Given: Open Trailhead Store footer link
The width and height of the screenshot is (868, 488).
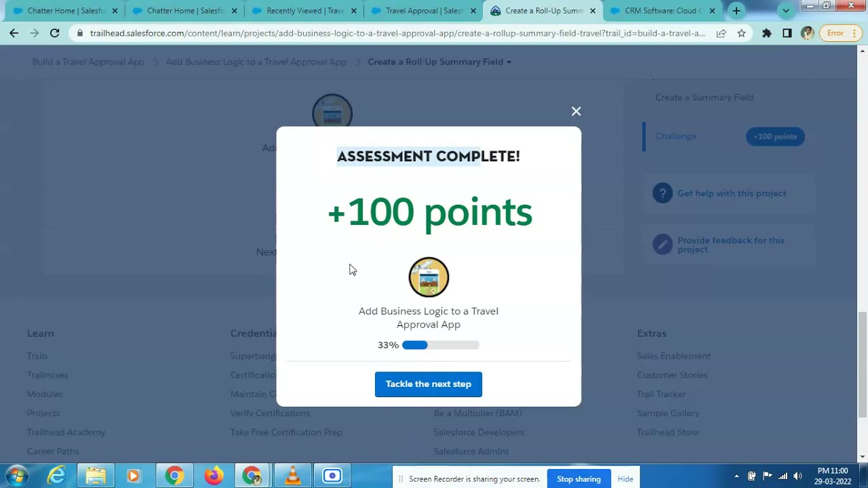Looking at the screenshot, I should click(667, 432).
